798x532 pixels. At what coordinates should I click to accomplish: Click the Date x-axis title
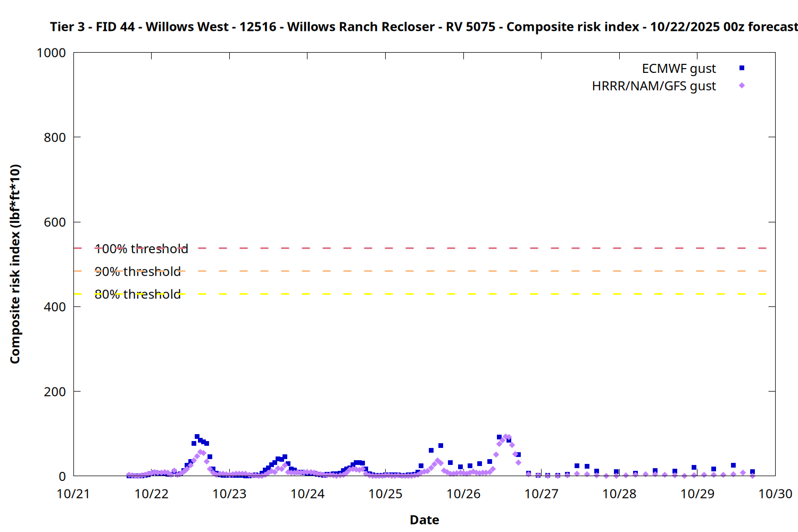424,520
